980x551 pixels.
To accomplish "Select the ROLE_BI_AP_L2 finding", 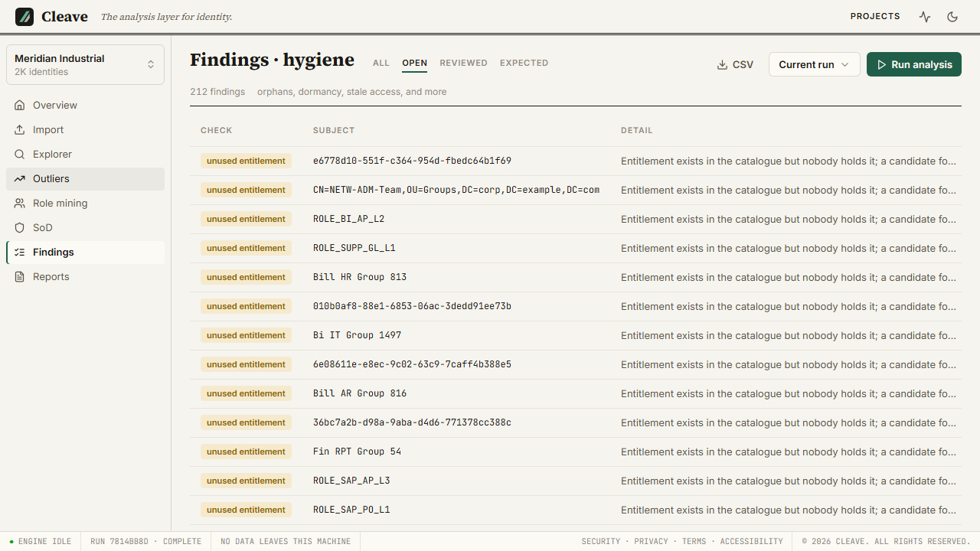I will click(x=576, y=220).
